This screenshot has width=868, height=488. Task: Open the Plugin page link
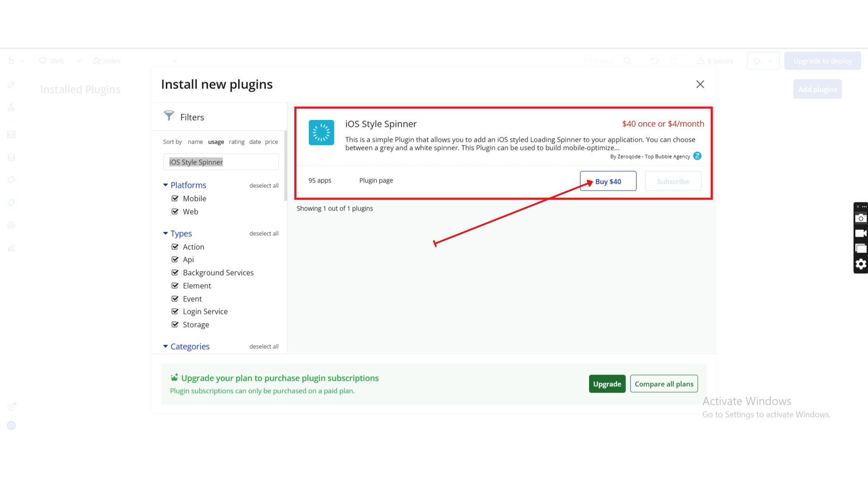376,180
